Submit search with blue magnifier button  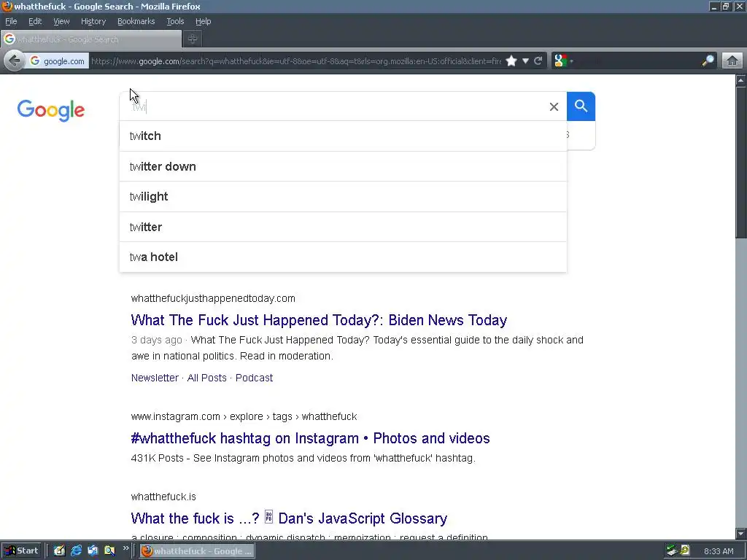pyautogui.click(x=581, y=106)
